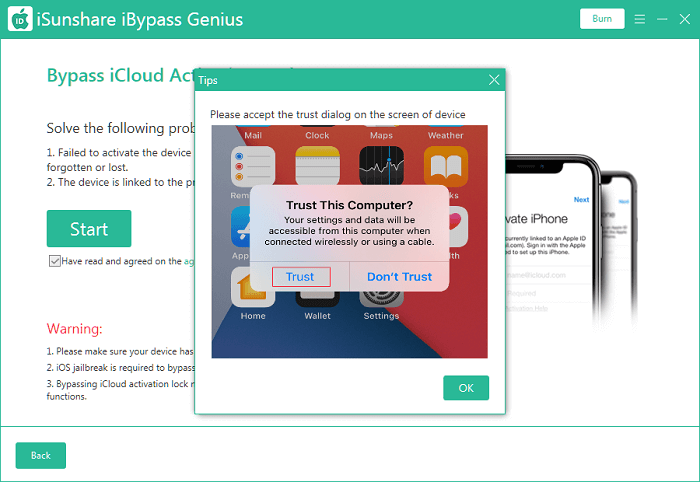Click the green Start button
This screenshot has width=700, height=482.
click(x=89, y=229)
